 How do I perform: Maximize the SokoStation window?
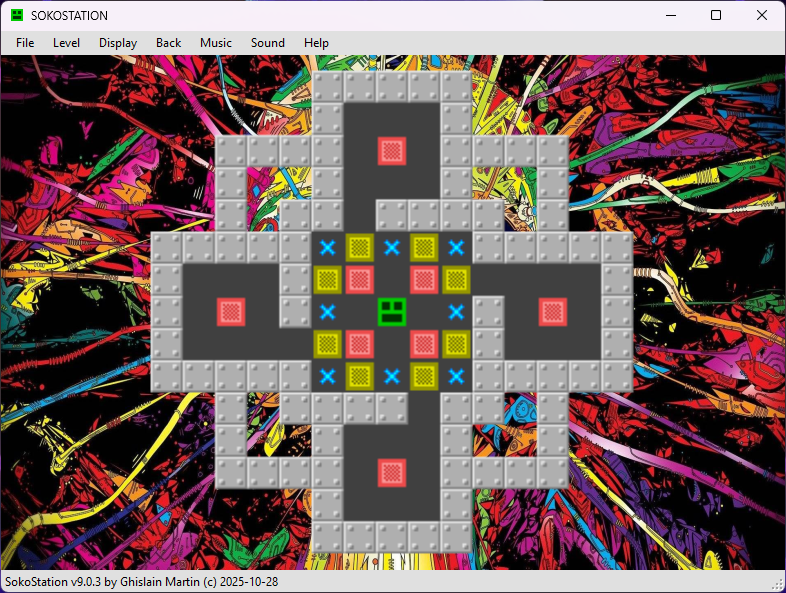716,15
